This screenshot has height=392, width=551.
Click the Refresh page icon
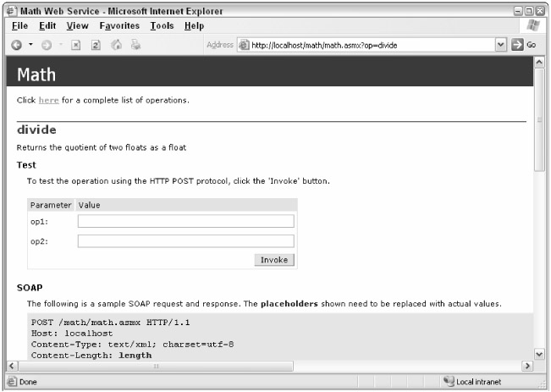(x=96, y=45)
